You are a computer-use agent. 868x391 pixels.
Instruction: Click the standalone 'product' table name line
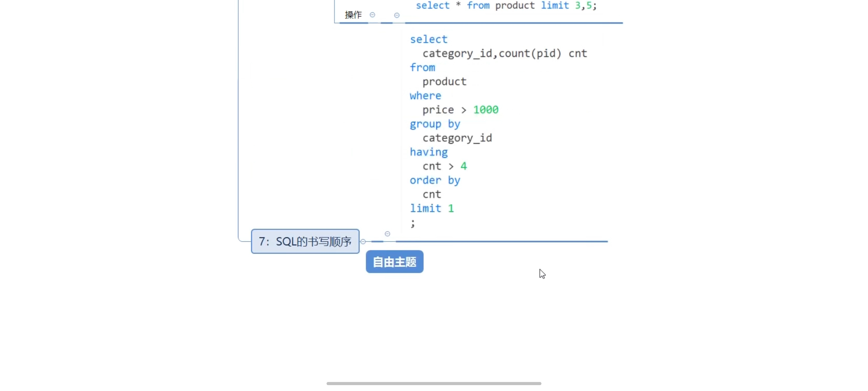point(444,82)
